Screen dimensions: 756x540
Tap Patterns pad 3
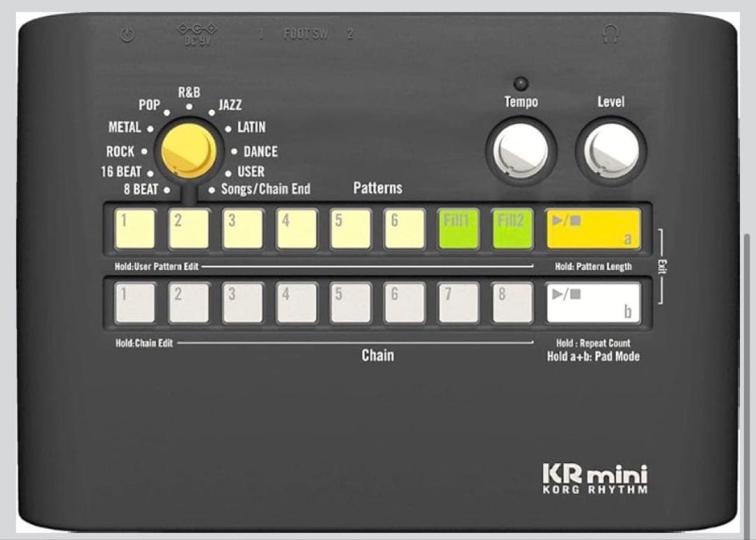click(x=242, y=228)
